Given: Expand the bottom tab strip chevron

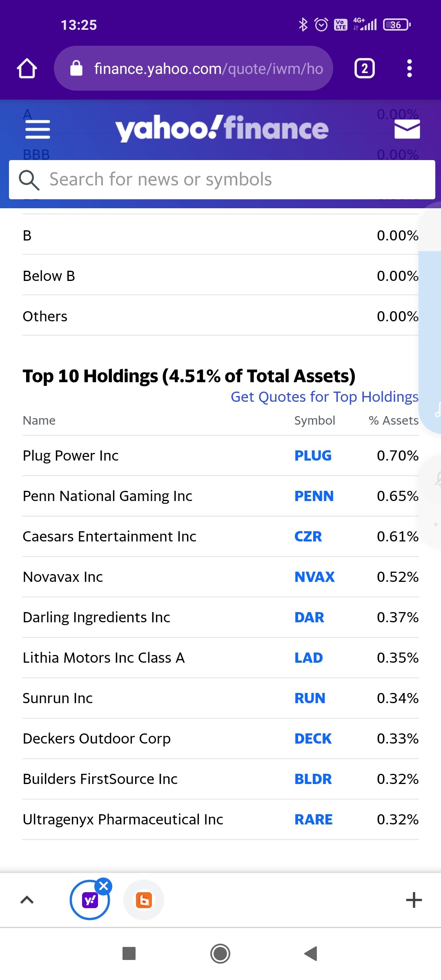Looking at the screenshot, I should coord(27,900).
